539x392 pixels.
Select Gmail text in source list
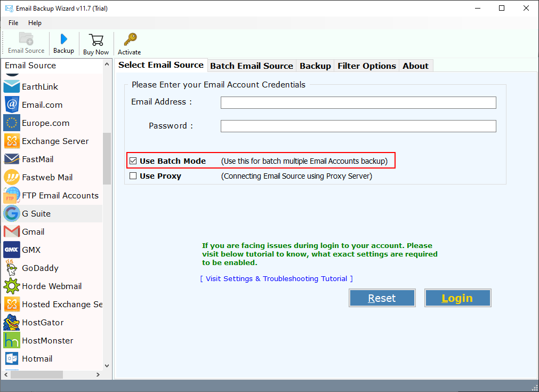[33, 232]
